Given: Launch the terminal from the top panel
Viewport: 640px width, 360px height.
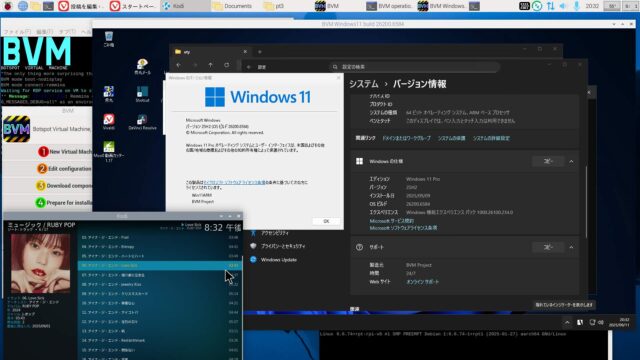Looking at the screenshot, I should point(48,6).
